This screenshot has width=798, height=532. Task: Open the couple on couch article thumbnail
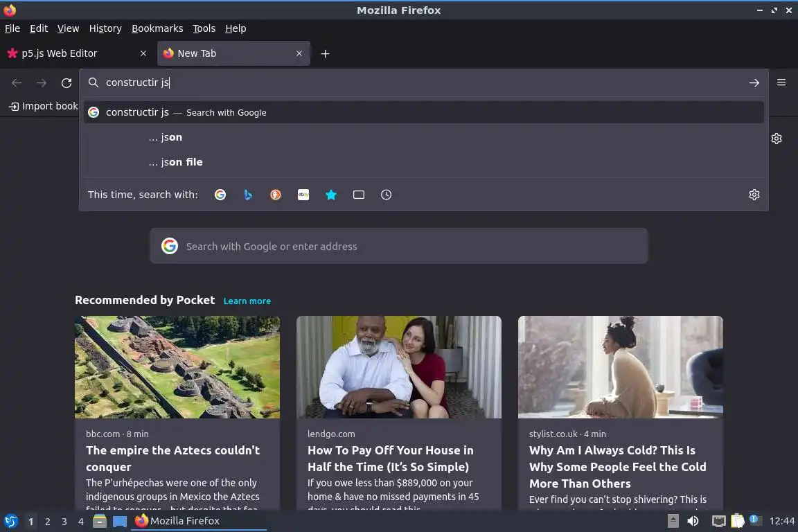[399, 367]
